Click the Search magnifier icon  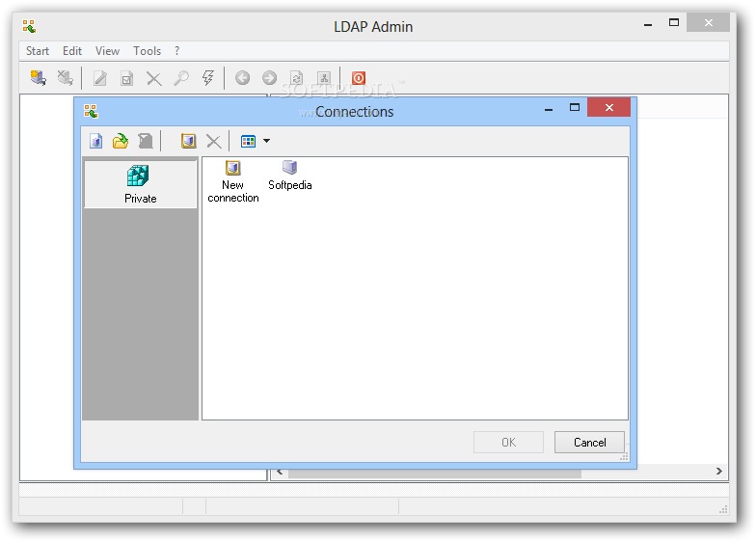[181, 78]
